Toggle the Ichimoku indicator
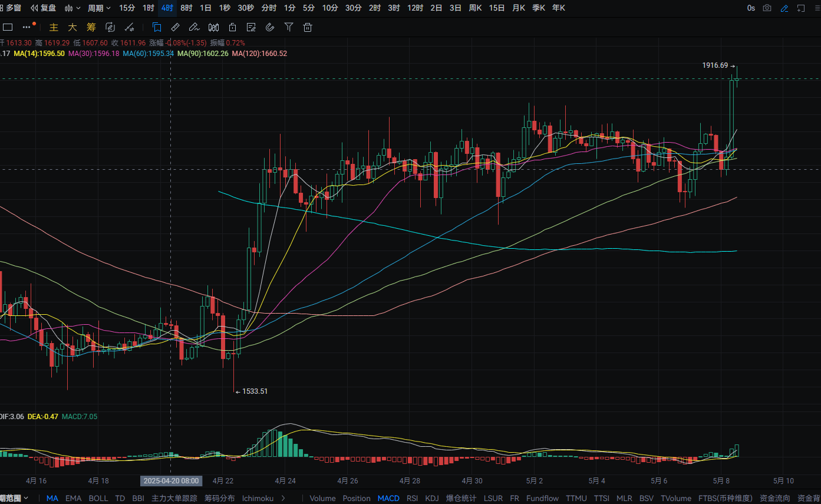The image size is (821, 504). (258, 498)
